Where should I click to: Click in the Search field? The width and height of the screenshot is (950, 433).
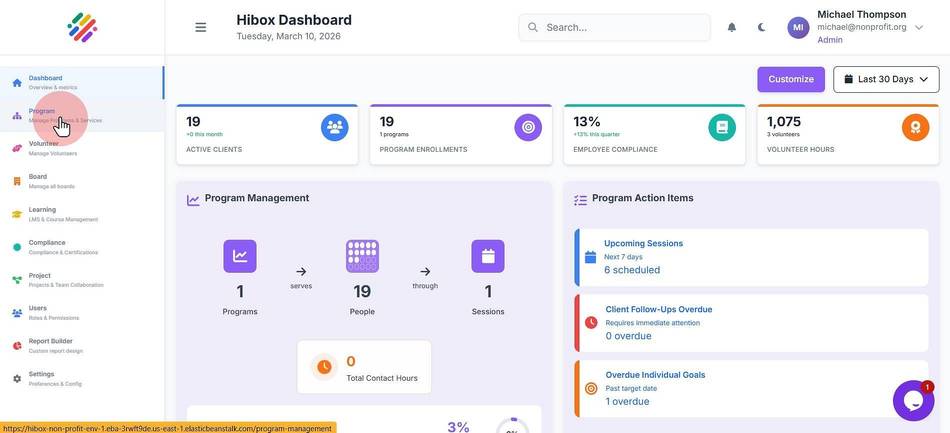coord(614,27)
